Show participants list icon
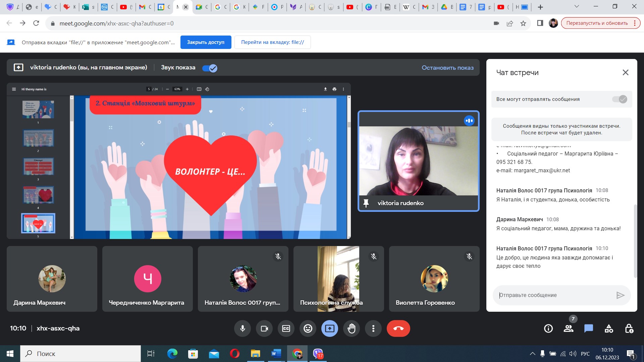Viewport: 644px width, 362px height. (x=569, y=328)
